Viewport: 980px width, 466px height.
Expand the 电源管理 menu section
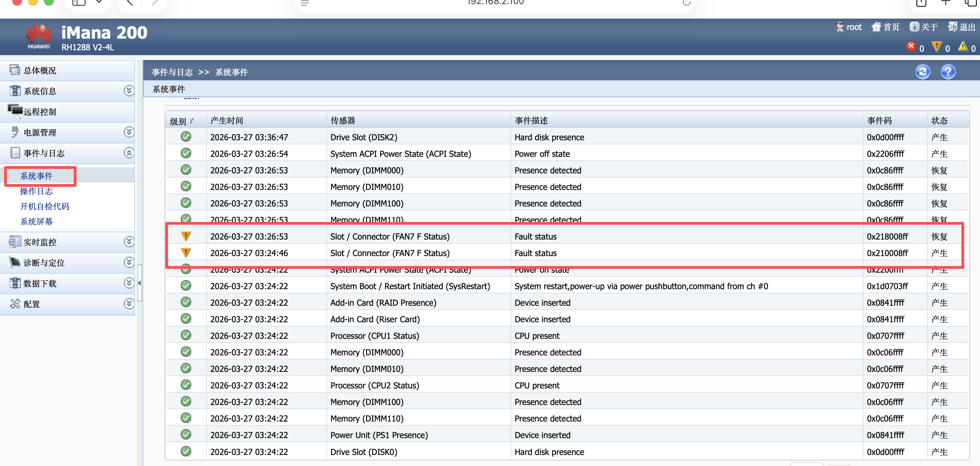[x=129, y=132]
